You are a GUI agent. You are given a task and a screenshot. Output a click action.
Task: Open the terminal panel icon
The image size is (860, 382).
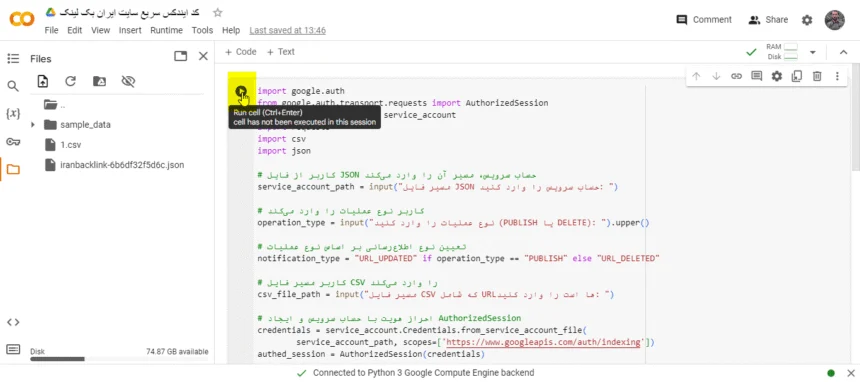coord(13,349)
